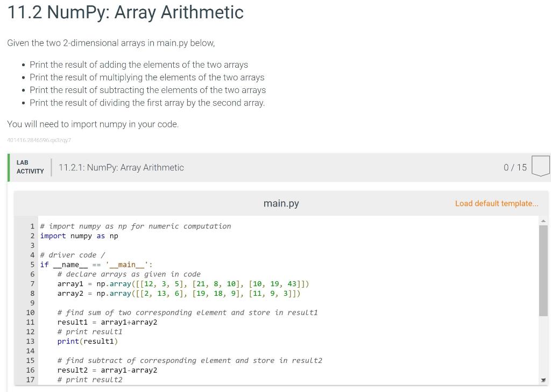Click the green LAB ACTIVITY sidebar stripe

tap(8, 167)
